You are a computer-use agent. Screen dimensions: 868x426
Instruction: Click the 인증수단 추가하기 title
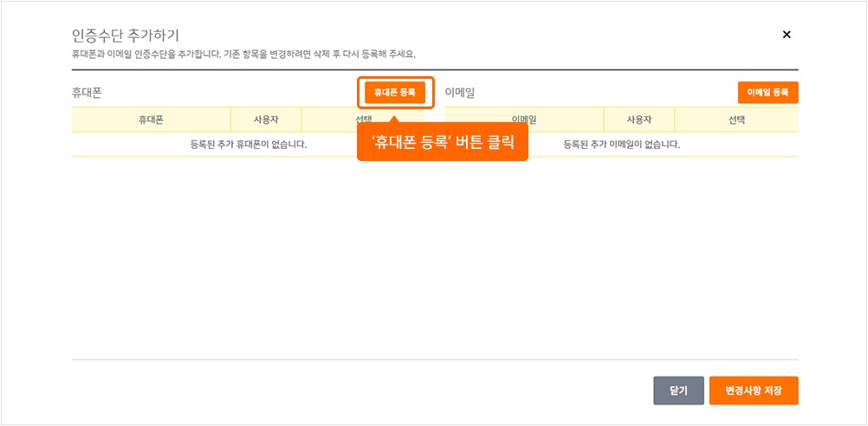[125, 36]
